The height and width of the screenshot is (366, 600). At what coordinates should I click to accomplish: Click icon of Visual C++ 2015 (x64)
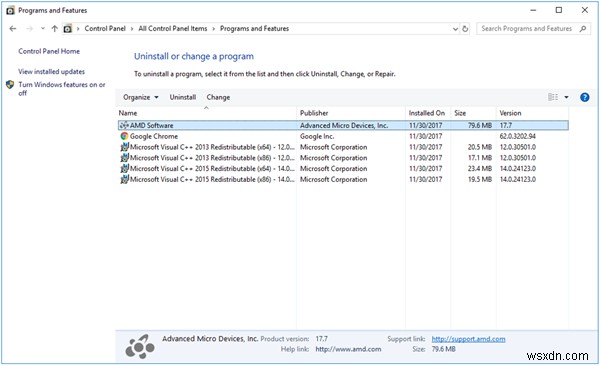click(x=124, y=168)
